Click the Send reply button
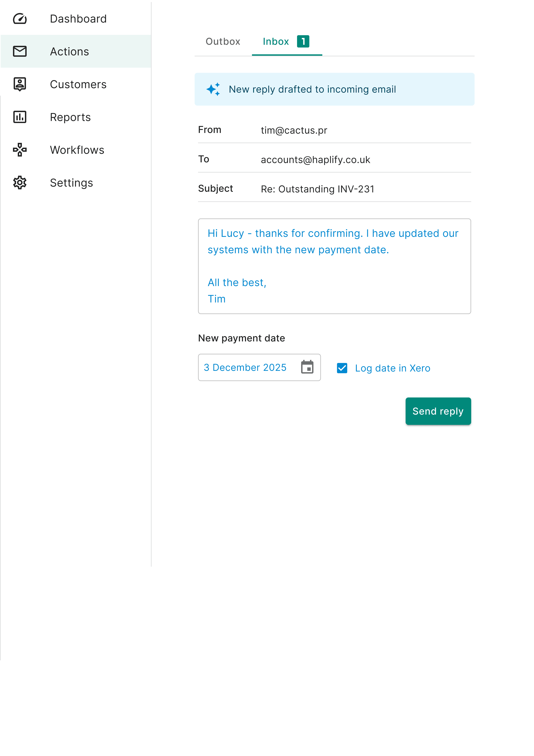Image resolution: width=534 pixels, height=756 pixels. click(x=438, y=411)
